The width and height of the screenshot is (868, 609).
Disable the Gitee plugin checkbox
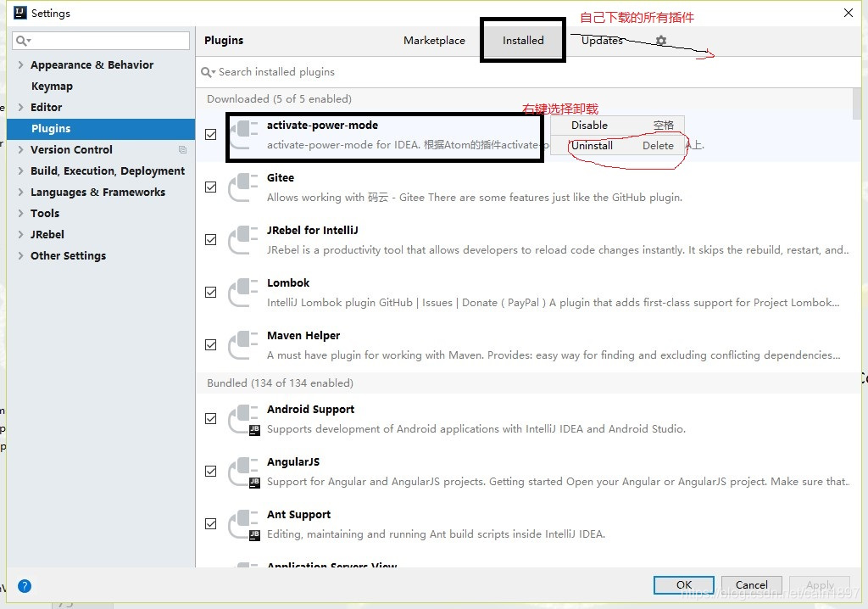(211, 187)
